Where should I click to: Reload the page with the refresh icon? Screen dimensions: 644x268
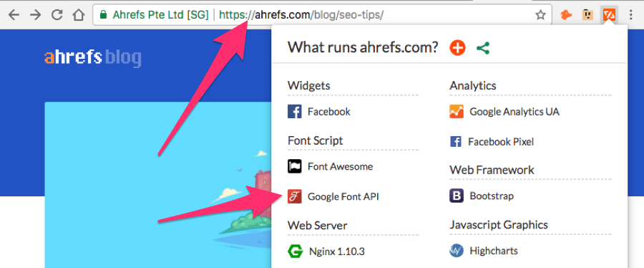(x=57, y=15)
